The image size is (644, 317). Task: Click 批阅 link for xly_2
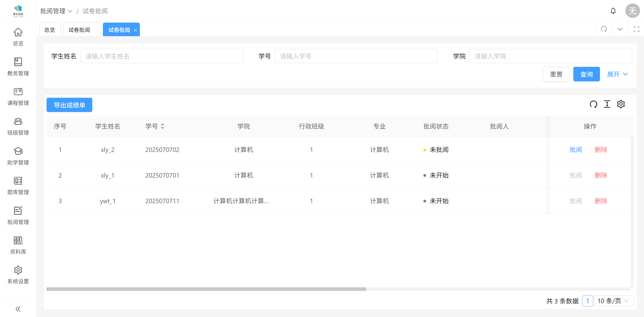point(576,150)
